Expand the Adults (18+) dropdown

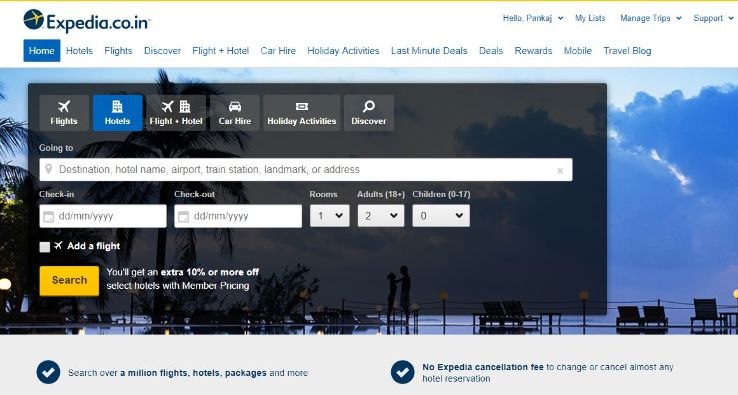coord(381,216)
